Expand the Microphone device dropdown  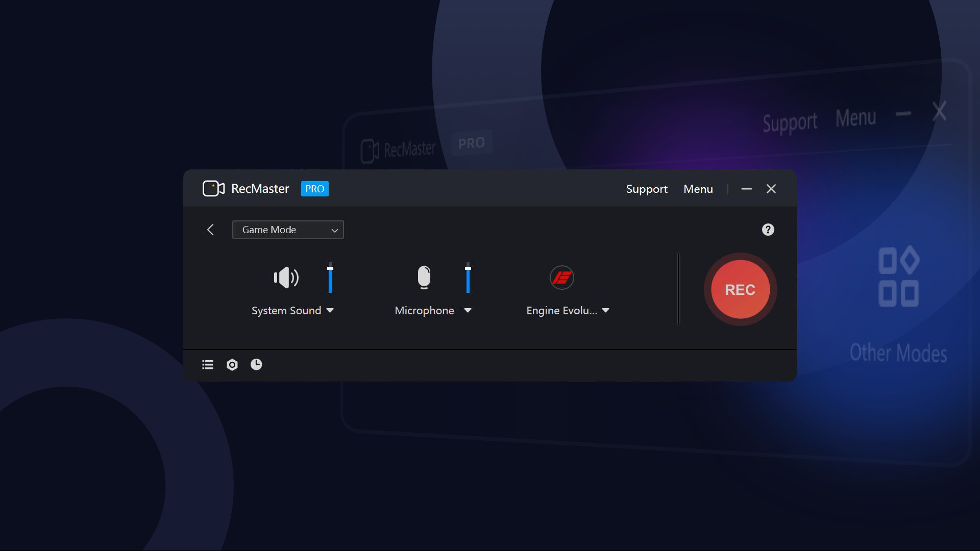[x=468, y=310]
